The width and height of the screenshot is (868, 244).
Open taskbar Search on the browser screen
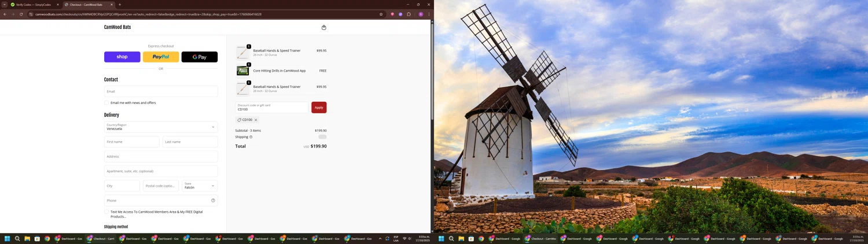coord(17,238)
